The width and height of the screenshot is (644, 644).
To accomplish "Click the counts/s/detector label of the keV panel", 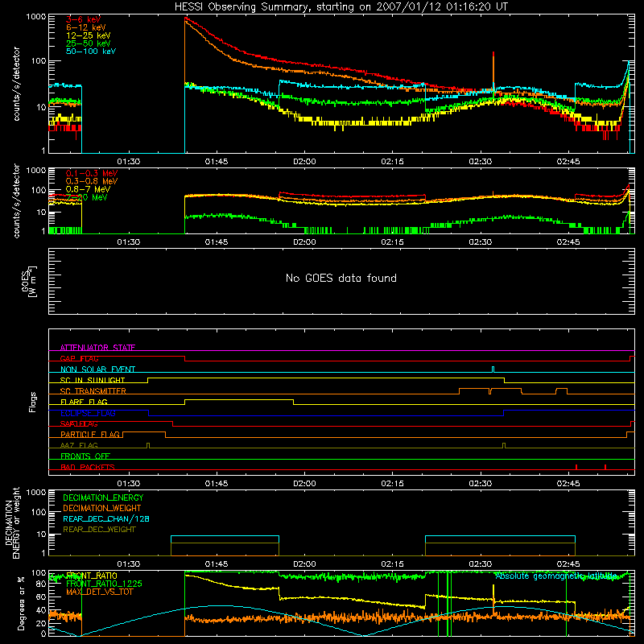I will point(16,84).
